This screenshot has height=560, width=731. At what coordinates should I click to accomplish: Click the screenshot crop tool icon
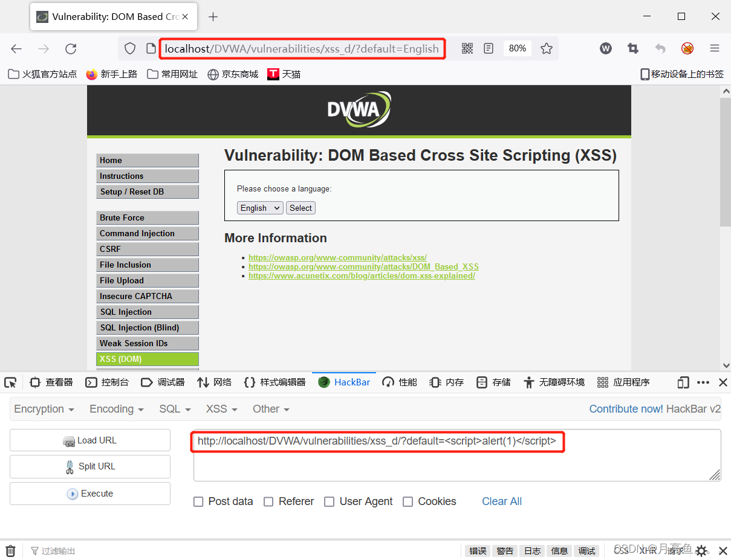tap(633, 48)
